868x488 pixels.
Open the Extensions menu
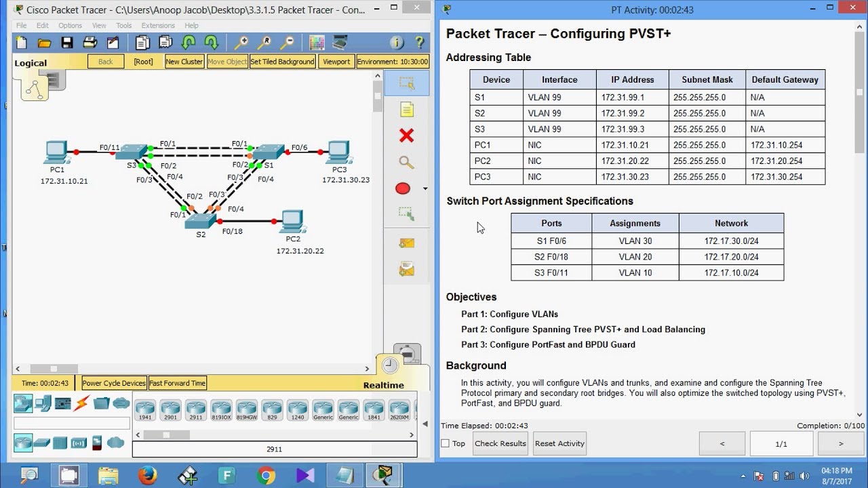click(158, 26)
